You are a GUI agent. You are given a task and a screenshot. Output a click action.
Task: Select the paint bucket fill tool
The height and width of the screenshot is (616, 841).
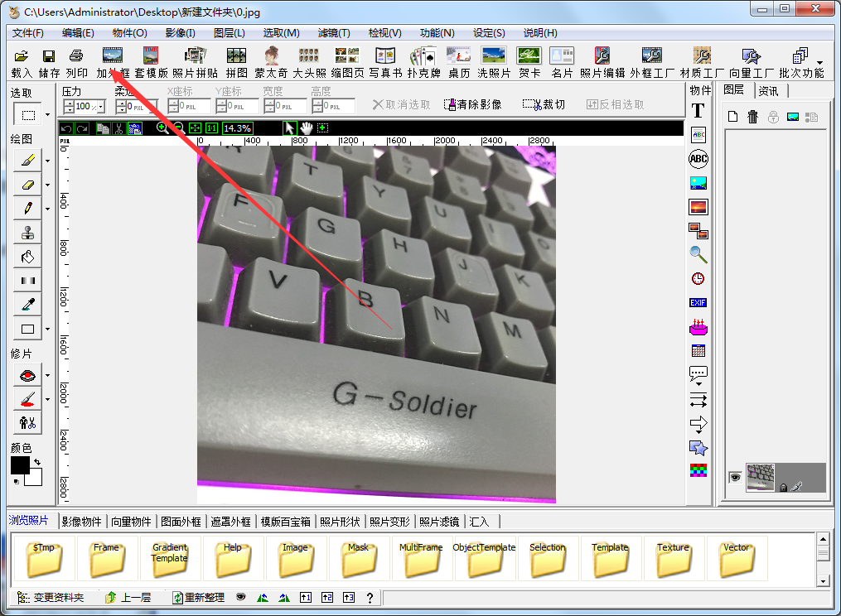27,257
